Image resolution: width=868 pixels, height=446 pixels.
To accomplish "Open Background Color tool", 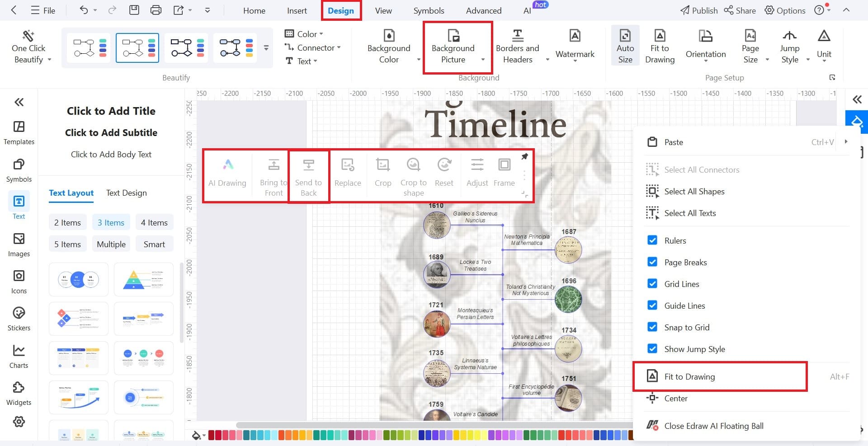I will (x=389, y=47).
